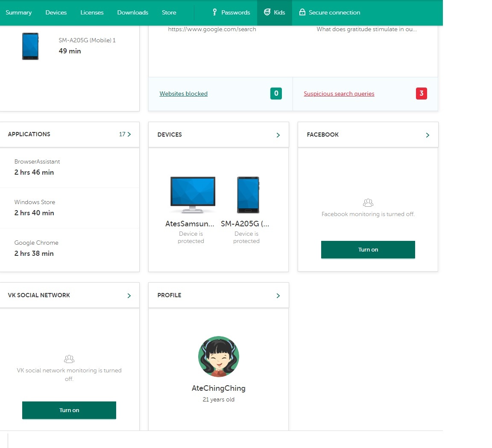Click the VK social network people icon

[x=69, y=359]
